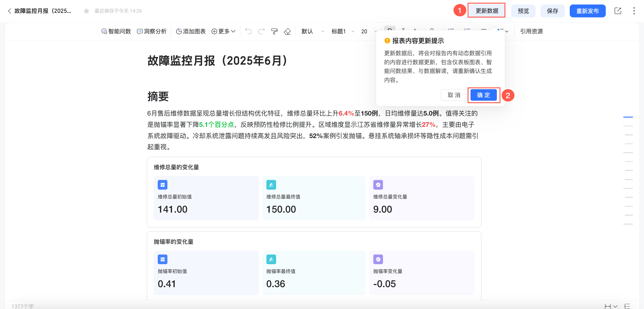Click the 1377个字 word count
Image resolution: width=644 pixels, height=309 pixels.
[23, 306]
